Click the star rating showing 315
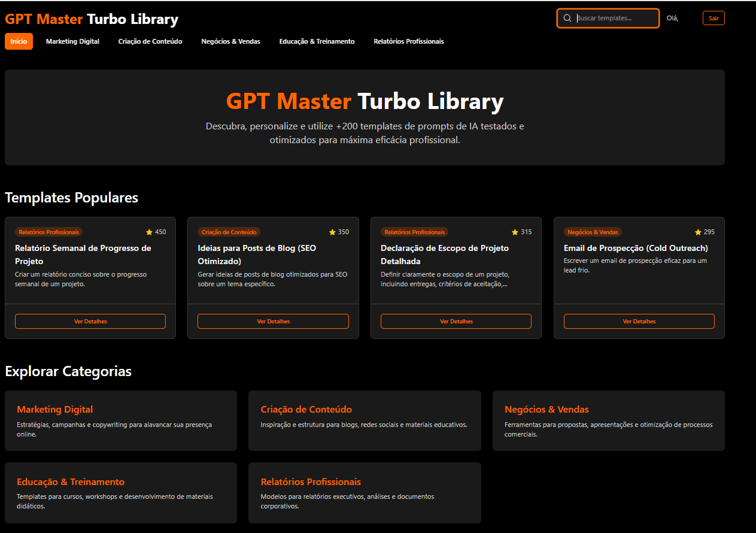 pyautogui.click(x=521, y=232)
